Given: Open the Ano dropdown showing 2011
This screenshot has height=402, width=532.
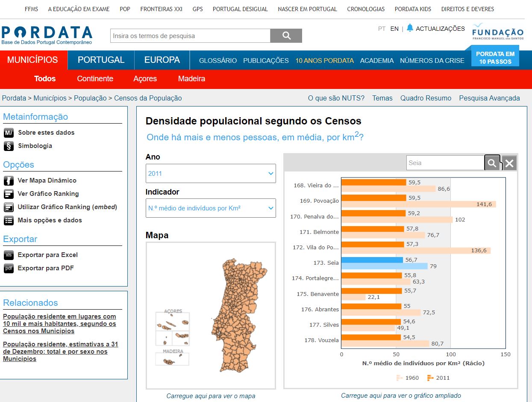Looking at the screenshot, I should click(x=211, y=174).
